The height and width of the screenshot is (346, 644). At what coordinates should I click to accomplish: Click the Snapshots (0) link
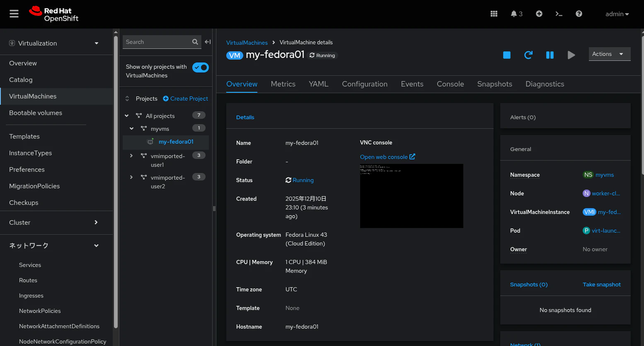(x=529, y=284)
